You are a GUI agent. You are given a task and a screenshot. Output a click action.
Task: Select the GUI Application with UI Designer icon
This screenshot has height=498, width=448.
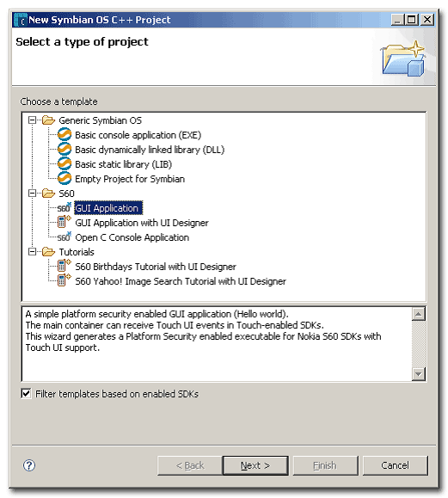pyautogui.click(x=64, y=222)
